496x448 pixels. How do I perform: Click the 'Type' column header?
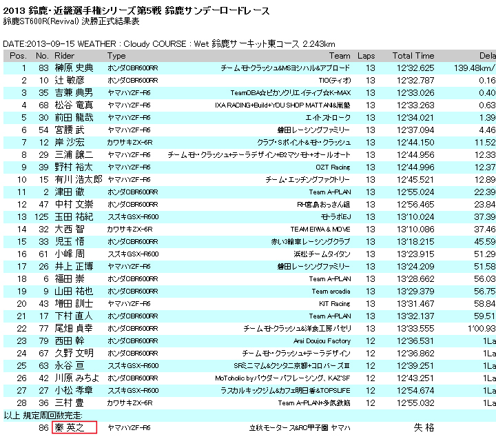pos(116,56)
